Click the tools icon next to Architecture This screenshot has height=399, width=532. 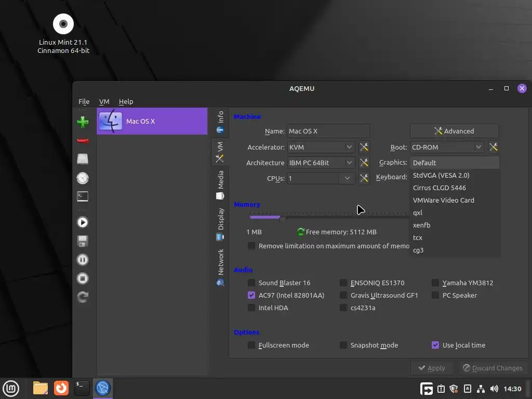(364, 163)
